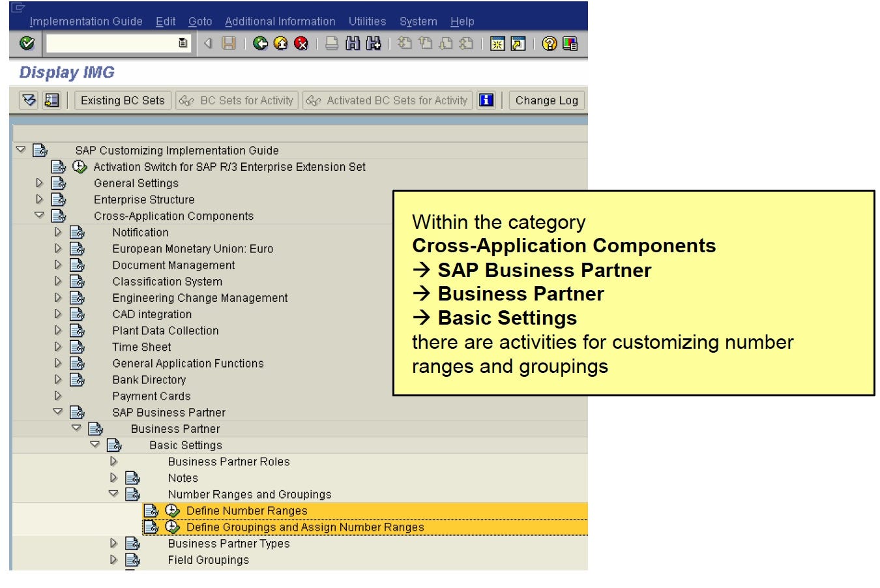Click the First Page icon
Screen dimensions: 880x588
tap(405, 44)
